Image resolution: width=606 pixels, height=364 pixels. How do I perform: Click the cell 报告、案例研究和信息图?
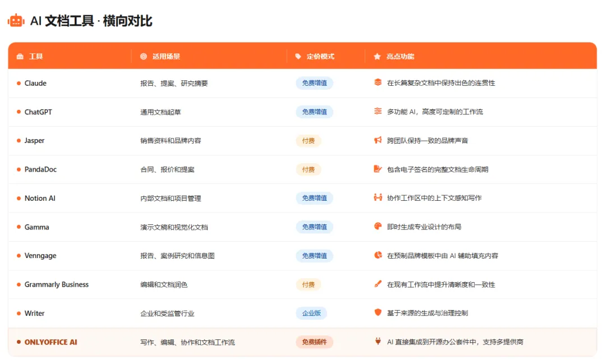click(177, 256)
